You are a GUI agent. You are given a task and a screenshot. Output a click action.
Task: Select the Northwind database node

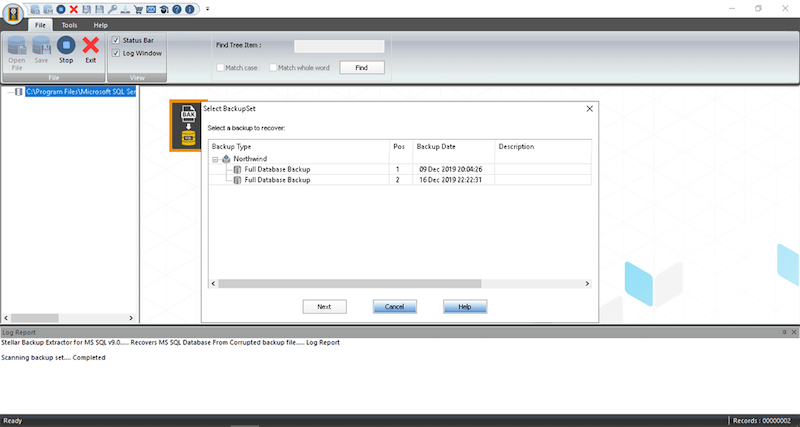[250, 159]
